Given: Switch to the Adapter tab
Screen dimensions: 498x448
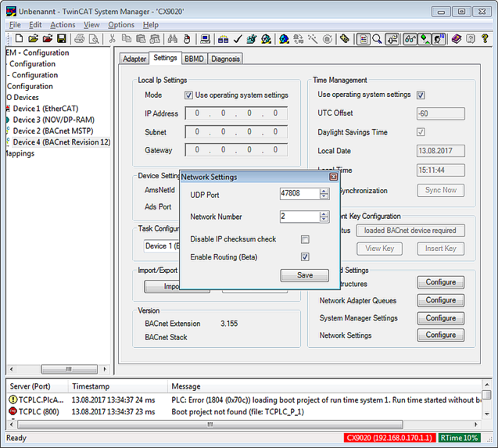Looking at the screenshot, I should tap(134, 59).
